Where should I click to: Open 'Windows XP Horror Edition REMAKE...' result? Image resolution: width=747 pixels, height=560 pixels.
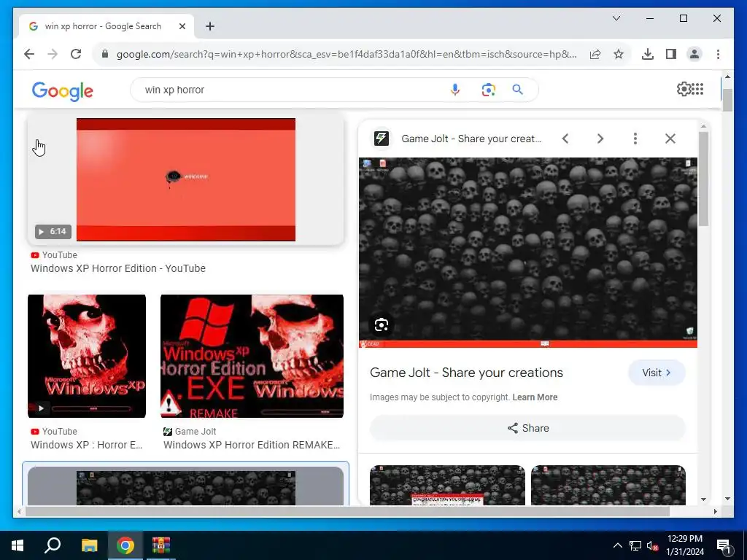[252, 445]
